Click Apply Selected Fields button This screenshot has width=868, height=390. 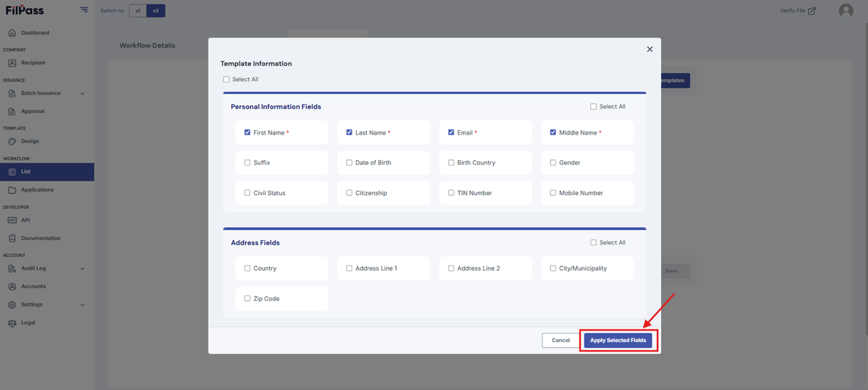[x=618, y=340]
